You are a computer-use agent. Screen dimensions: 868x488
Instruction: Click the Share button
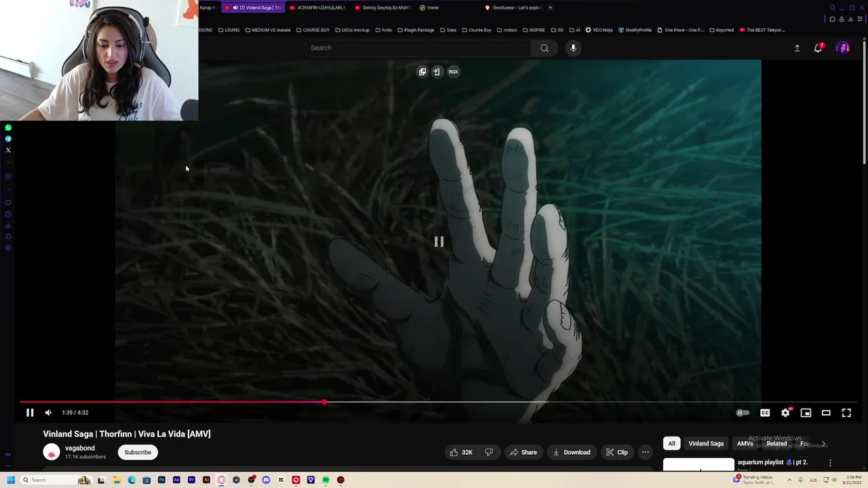click(x=524, y=453)
